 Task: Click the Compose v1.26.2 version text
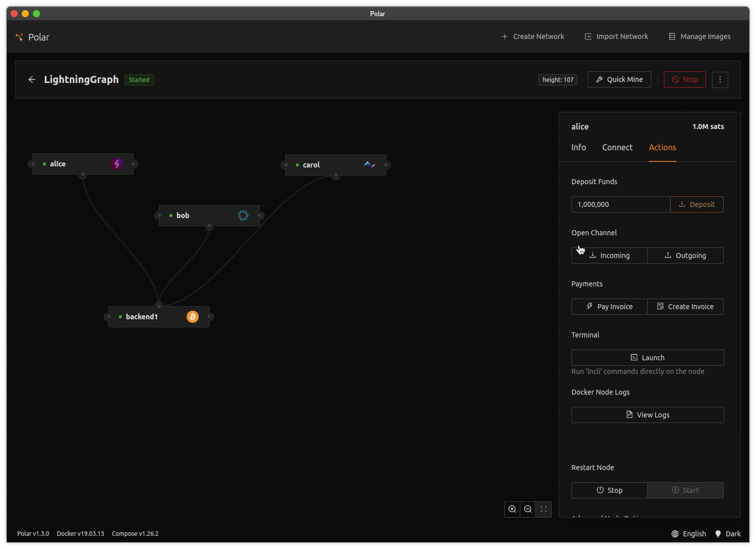tap(135, 534)
